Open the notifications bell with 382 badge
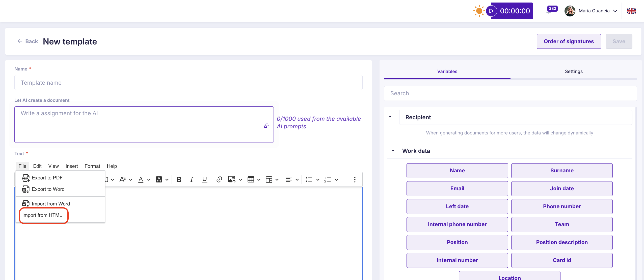Viewport: 644px width, 280px height. click(x=549, y=11)
